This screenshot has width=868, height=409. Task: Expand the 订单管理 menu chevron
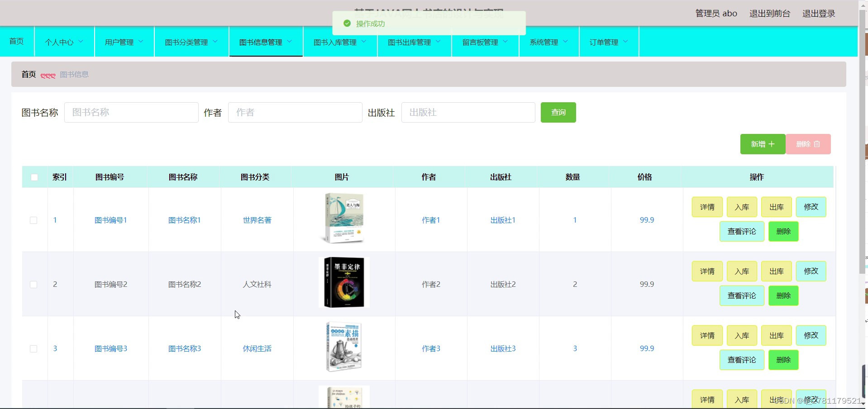(625, 42)
